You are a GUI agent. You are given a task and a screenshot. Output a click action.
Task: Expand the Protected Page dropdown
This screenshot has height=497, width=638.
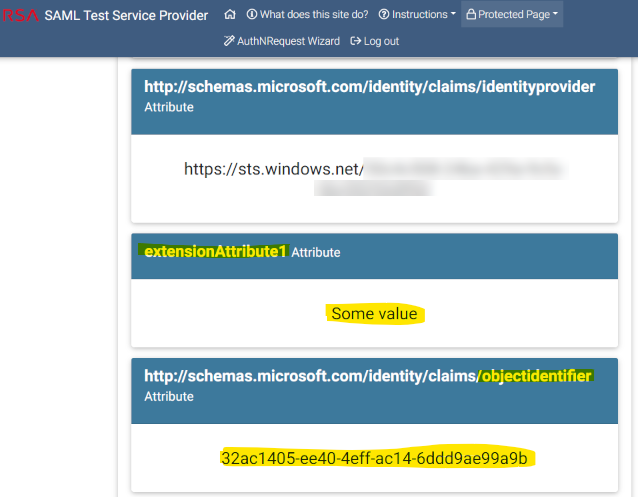(x=512, y=15)
